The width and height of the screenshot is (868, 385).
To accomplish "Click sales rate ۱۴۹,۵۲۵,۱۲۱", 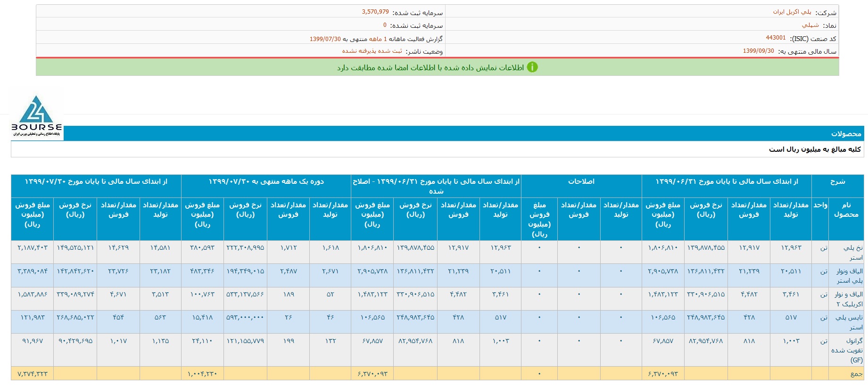I will pyautogui.click(x=75, y=247).
